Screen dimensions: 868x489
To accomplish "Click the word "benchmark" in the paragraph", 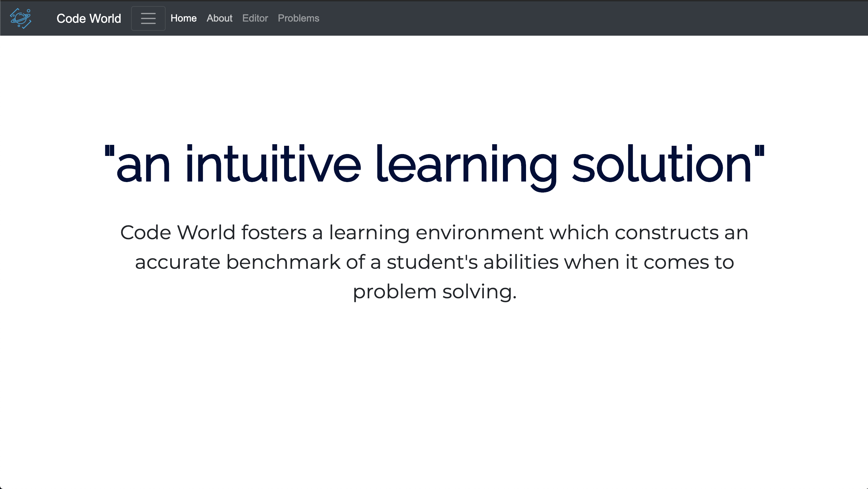I will point(283,262).
